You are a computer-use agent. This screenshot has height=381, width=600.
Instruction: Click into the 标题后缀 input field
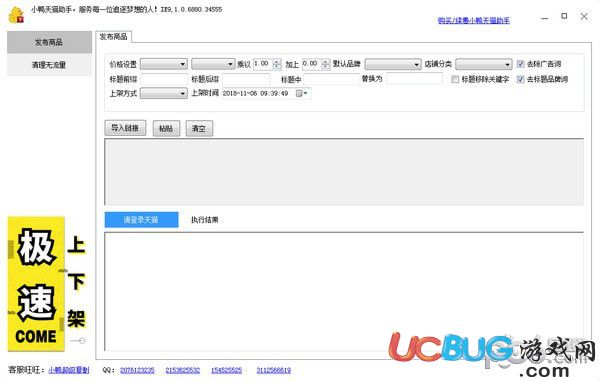click(246, 79)
